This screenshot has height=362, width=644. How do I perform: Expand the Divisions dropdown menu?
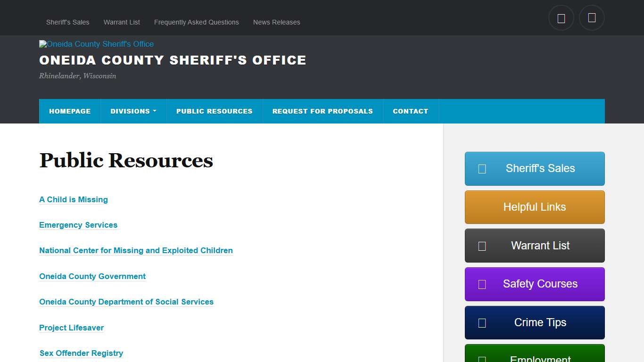click(x=133, y=111)
